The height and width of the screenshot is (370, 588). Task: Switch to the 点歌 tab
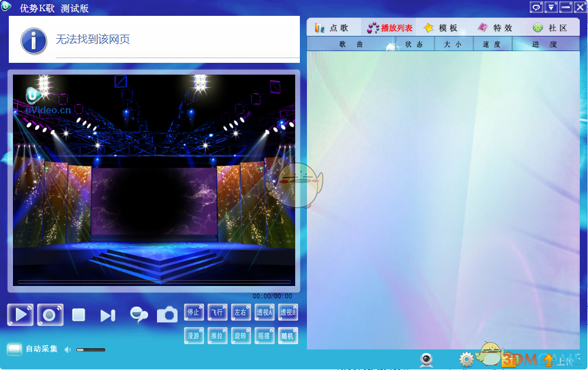[x=332, y=28]
